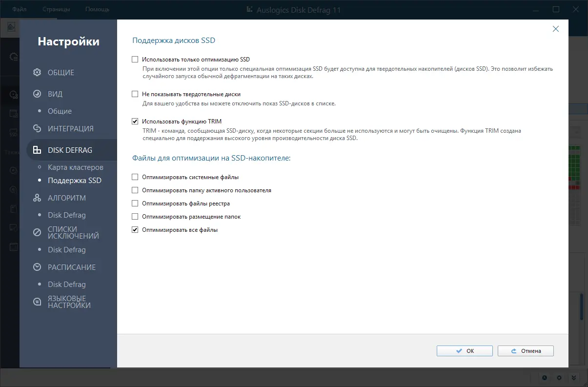The image size is (588, 387).
Task: Click the scheduler clock icon in status bar
Action: (x=545, y=377)
